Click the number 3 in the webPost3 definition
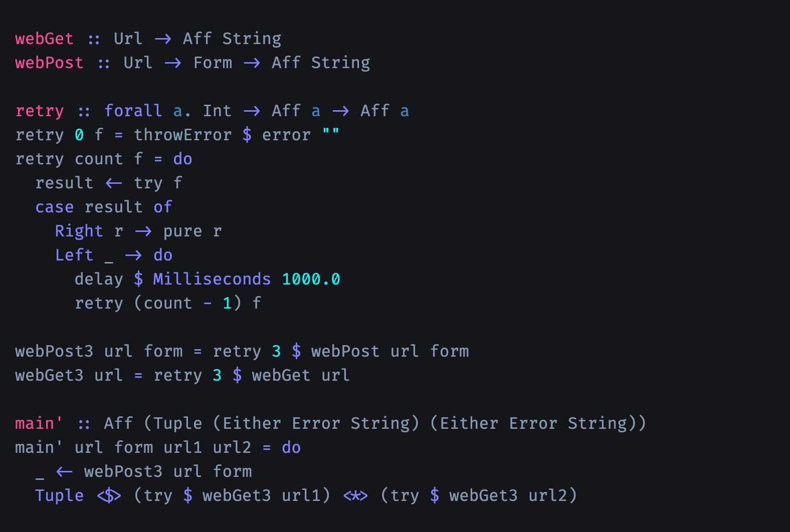Image resolution: width=790 pixels, height=532 pixels. (276, 351)
